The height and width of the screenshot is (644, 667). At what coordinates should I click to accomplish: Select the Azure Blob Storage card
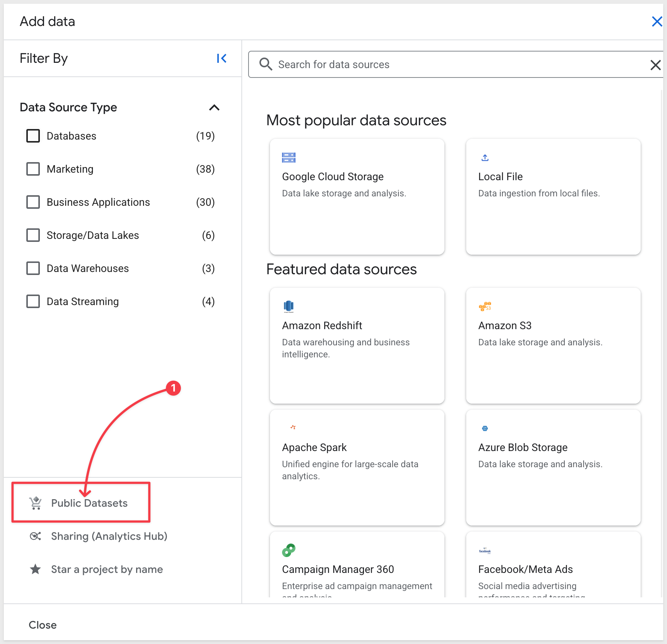[x=553, y=467]
